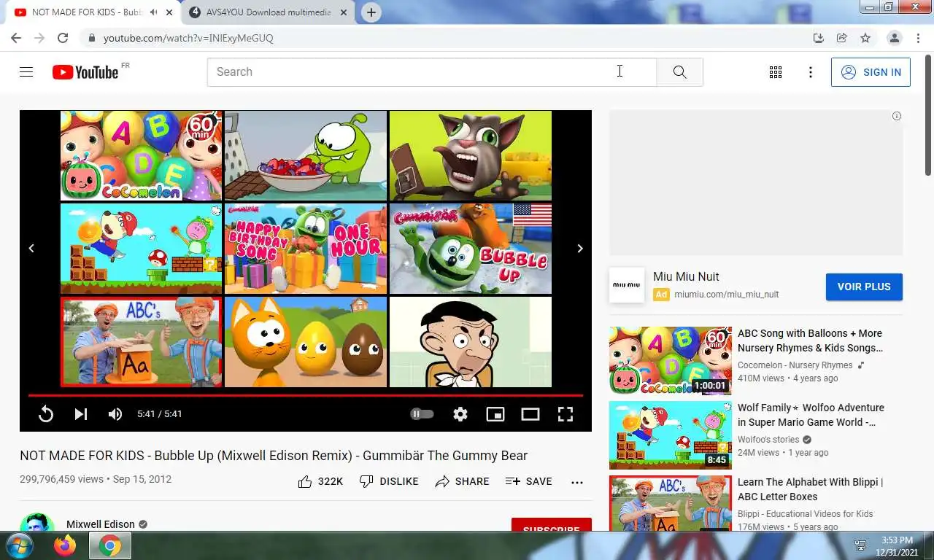
Task: Click the install app icon in address bar
Action: point(819,38)
